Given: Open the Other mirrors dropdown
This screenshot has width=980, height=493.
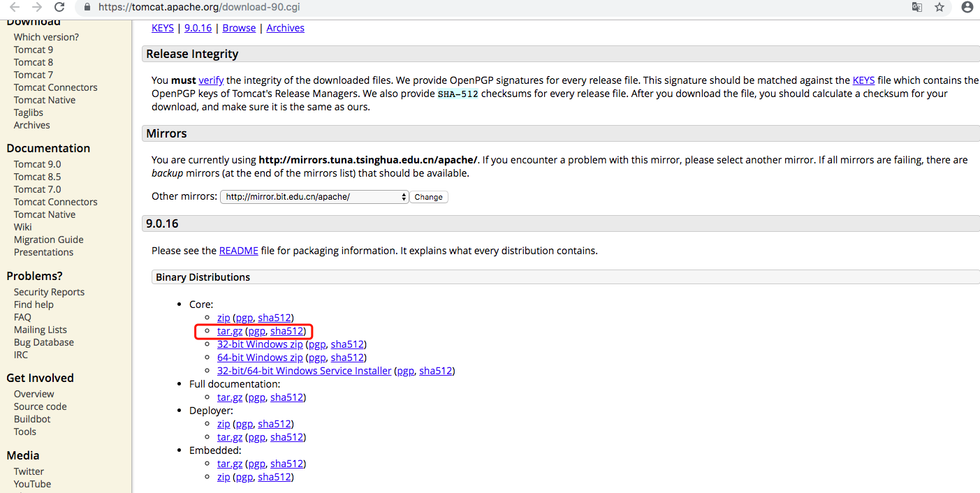Looking at the screenshot, I should coord(314,197).
